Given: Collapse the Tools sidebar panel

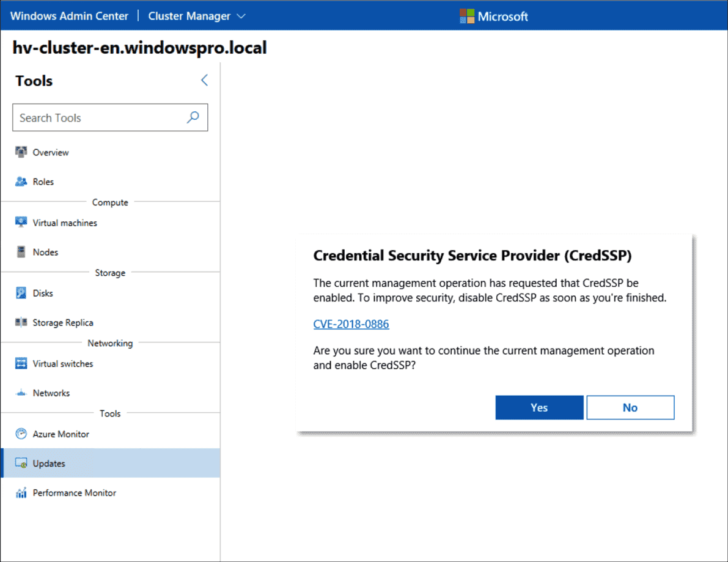Looking at the screenshot, I should coord(204,79).
